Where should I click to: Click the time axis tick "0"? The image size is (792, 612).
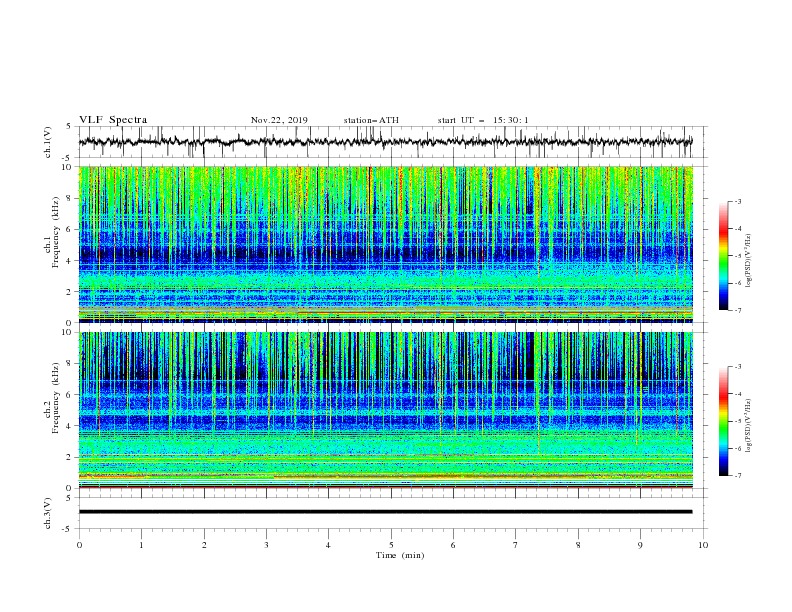pyautogui.click(x=79, y=545)
